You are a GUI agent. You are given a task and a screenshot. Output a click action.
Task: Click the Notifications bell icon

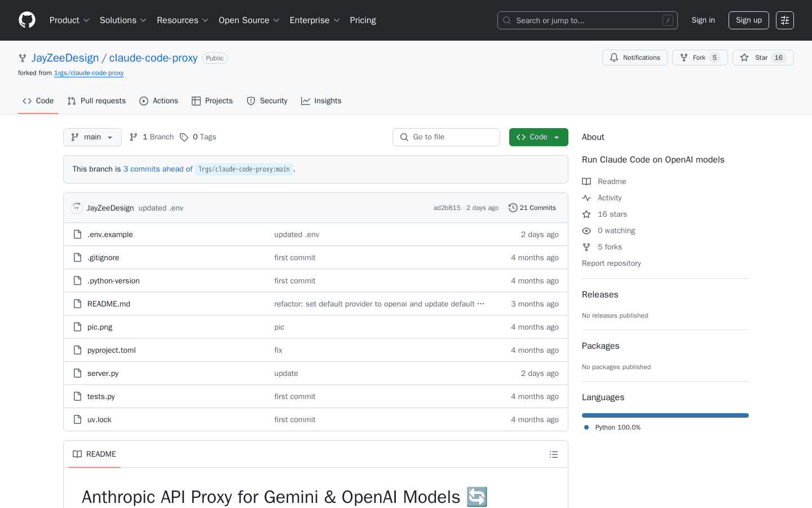tap(614, 57)
